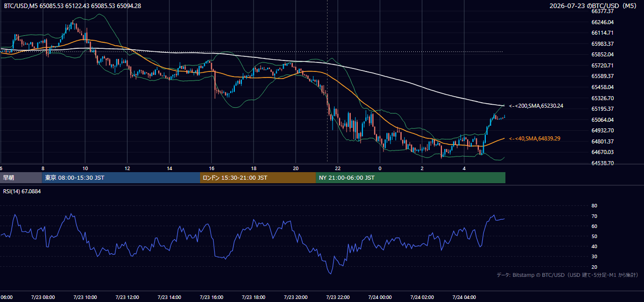Click price axis label 64538.70
The width and height of the screenshot is (644, 302).
602,163
